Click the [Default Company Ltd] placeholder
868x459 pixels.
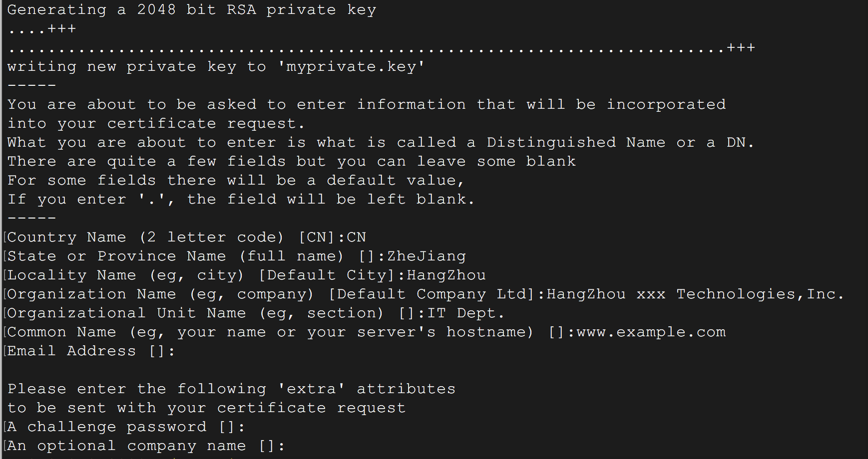tap(432, 294)
